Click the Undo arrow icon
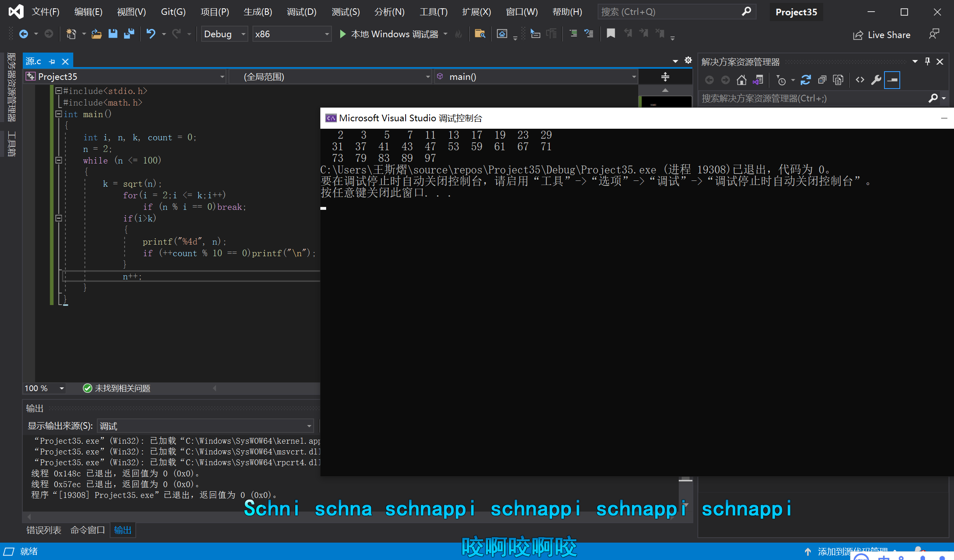 coord(151,34)
